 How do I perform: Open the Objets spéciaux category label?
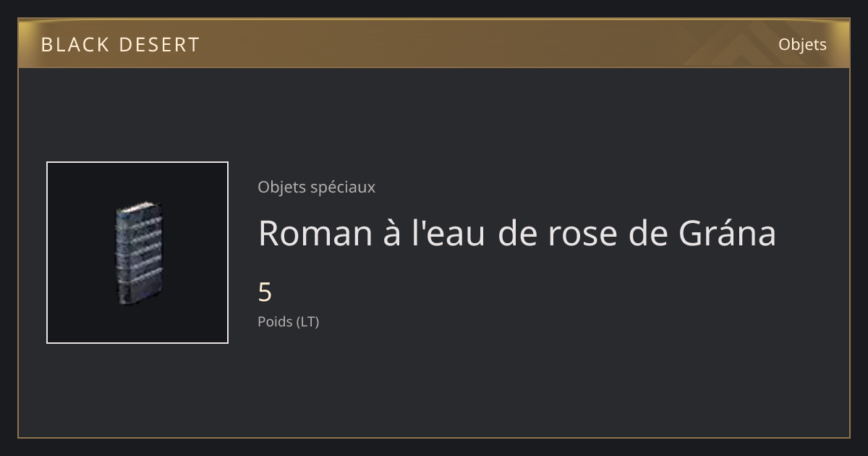coord(316,187)
